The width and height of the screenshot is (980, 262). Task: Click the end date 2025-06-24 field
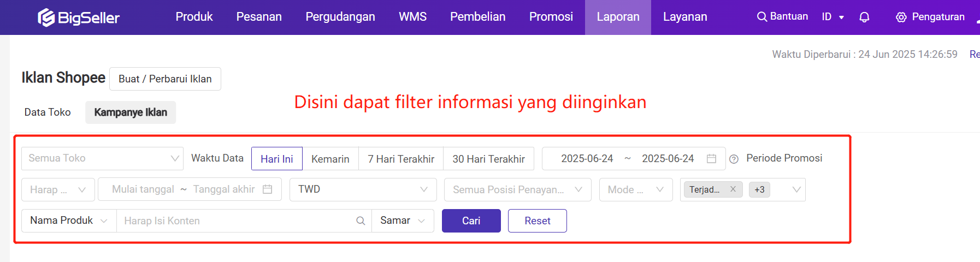pyautogui.click(x=668, y=158)
